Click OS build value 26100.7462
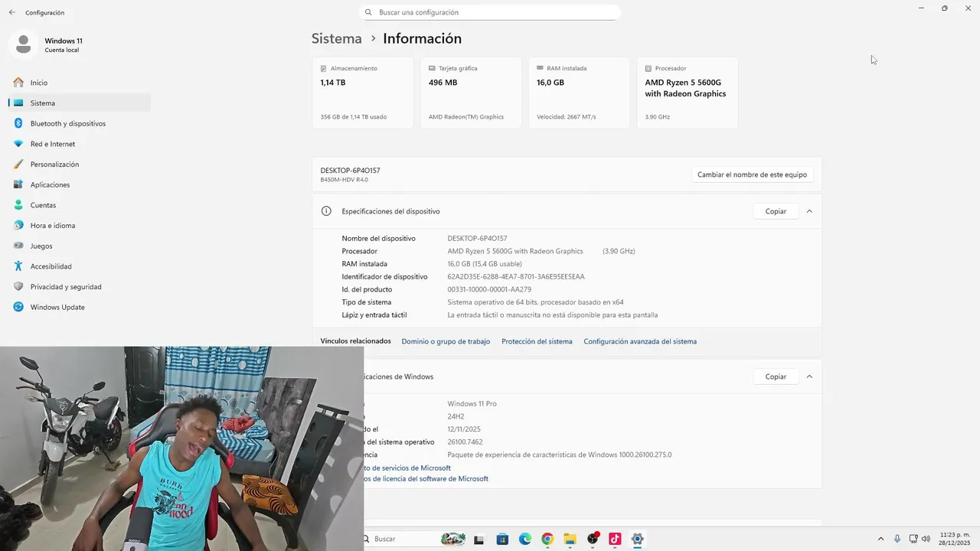 coord(465,442)
